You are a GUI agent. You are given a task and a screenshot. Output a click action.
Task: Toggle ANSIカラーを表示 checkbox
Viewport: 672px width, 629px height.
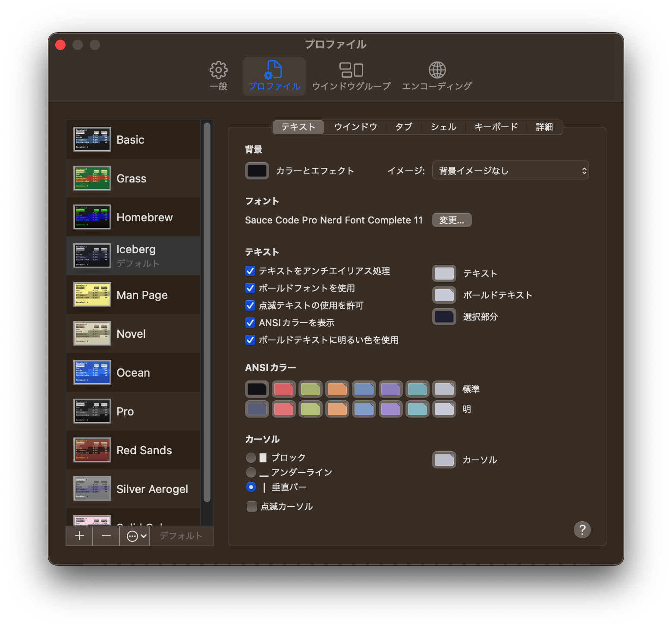tap(250, 323)
